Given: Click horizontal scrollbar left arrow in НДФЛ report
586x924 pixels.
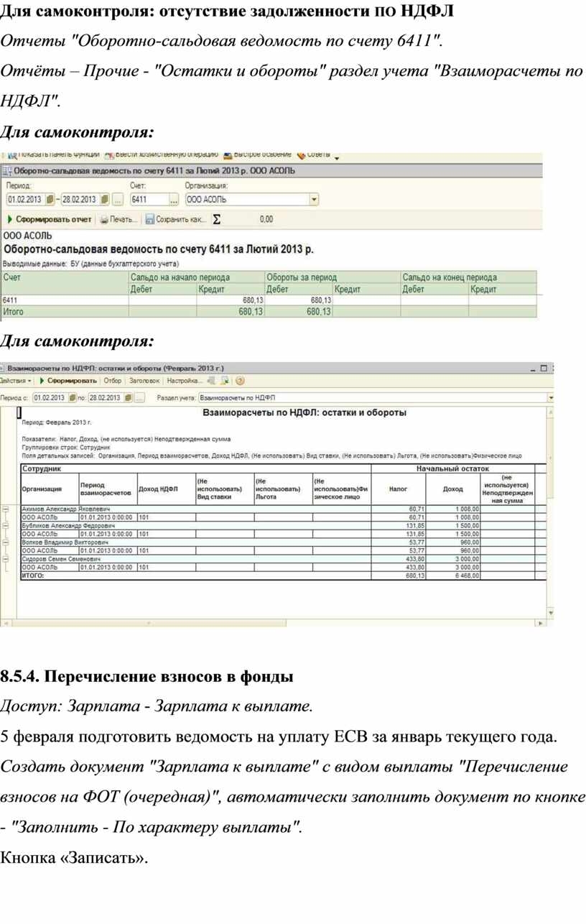Looking at the screenshot, I should pyautogui.click(x=4, y=624).
